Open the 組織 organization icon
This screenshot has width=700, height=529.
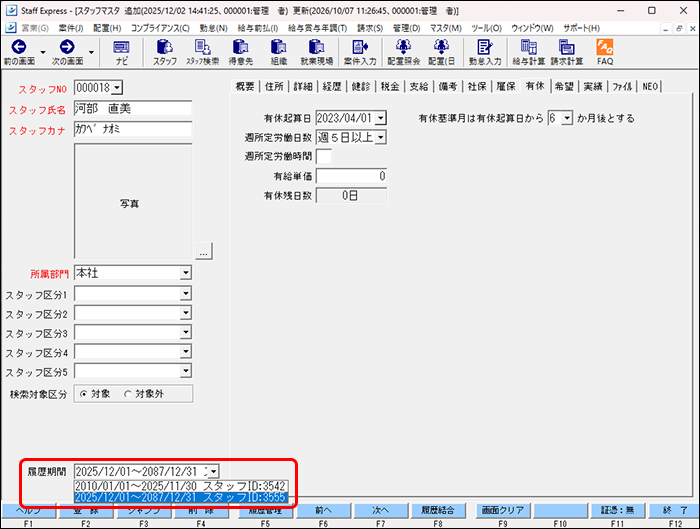pyautogui.click(x=279, y=53)
